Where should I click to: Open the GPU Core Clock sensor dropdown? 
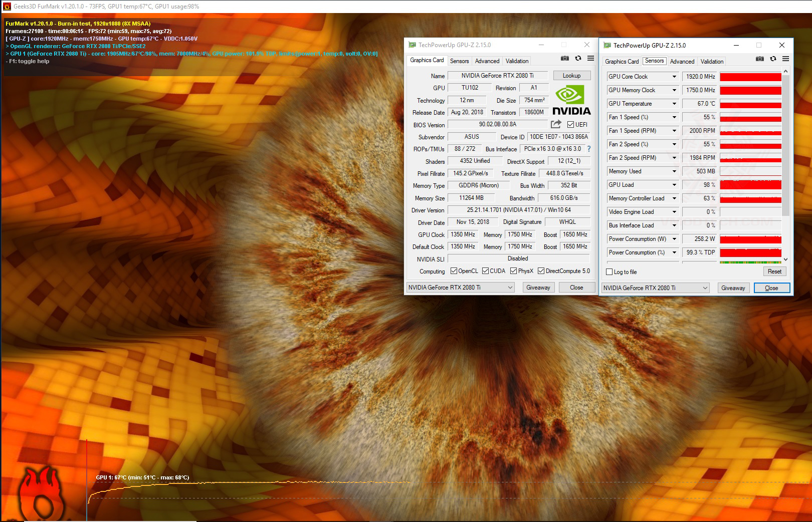pos(674,77)
